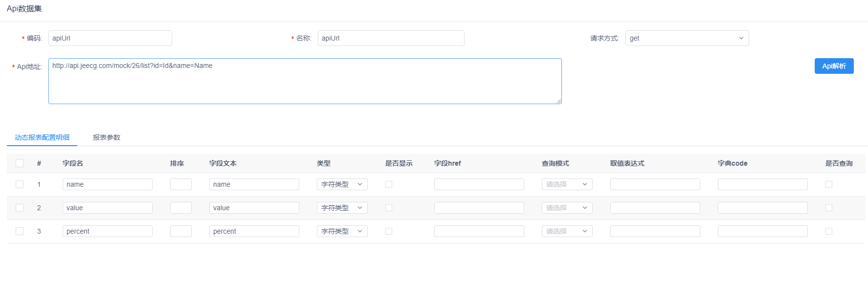The height and width of the screenshot is (306, 868).
Task: Focus the 名称 input field
Action: click(x=391, y=38)
